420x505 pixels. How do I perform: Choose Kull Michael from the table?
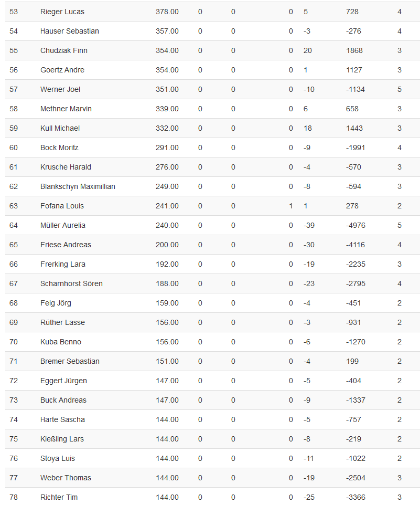click(x=60, y=128)
